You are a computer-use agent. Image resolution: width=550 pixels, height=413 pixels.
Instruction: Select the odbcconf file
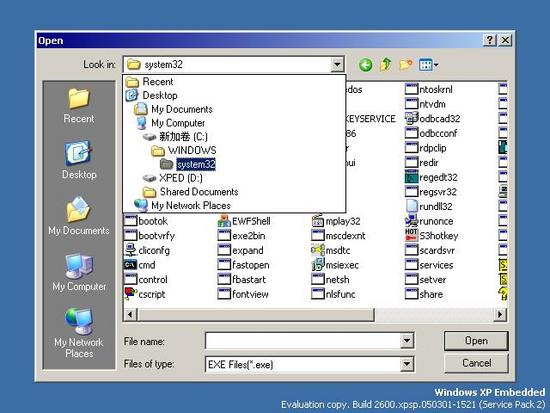click(x=431, y=133)
